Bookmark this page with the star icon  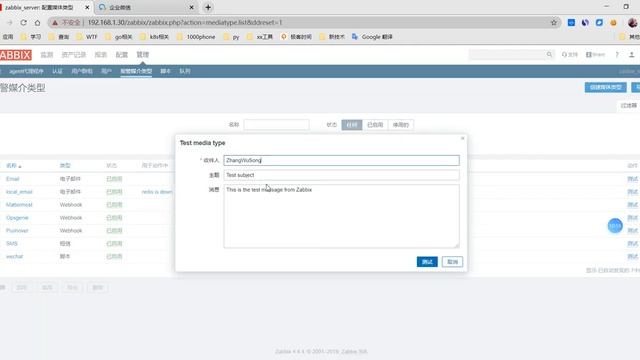point(554,22)
